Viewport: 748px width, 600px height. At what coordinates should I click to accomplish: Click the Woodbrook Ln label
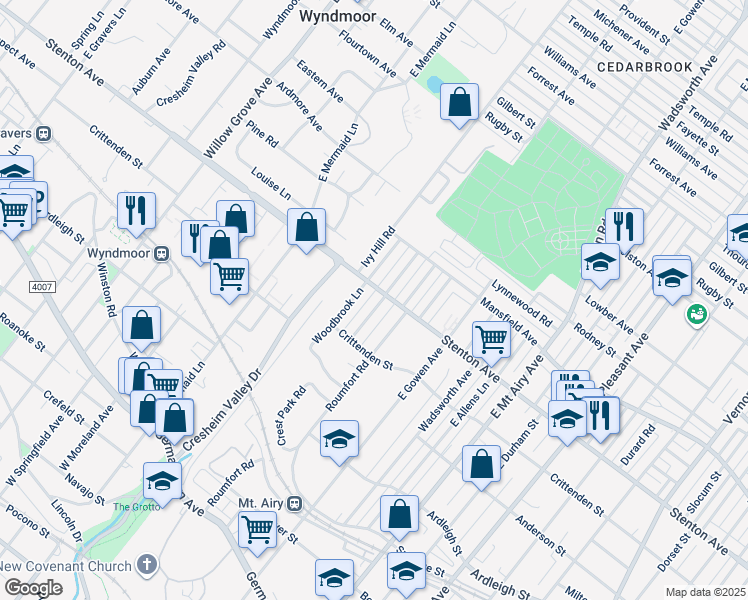click(x=338, y=315)
